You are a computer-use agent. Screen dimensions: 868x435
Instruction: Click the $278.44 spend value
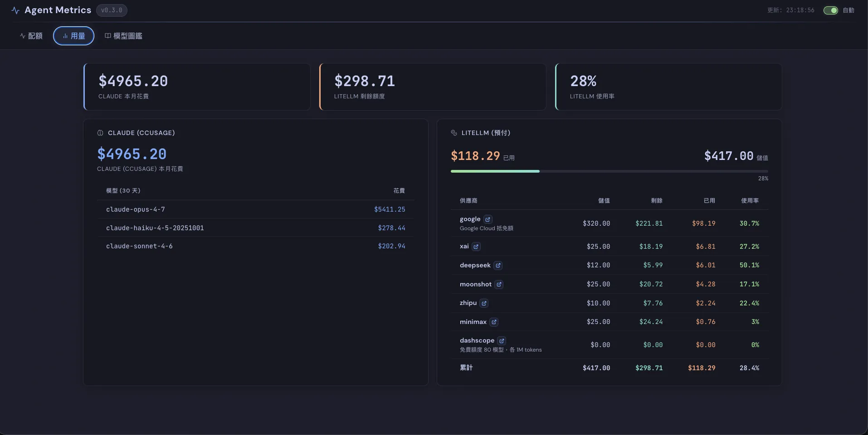[x=392, y=228]
